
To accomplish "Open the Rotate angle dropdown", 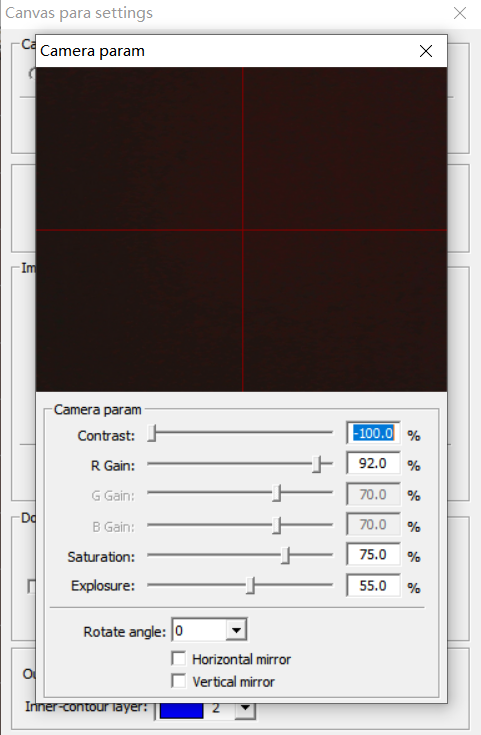I will coord(236,630).
